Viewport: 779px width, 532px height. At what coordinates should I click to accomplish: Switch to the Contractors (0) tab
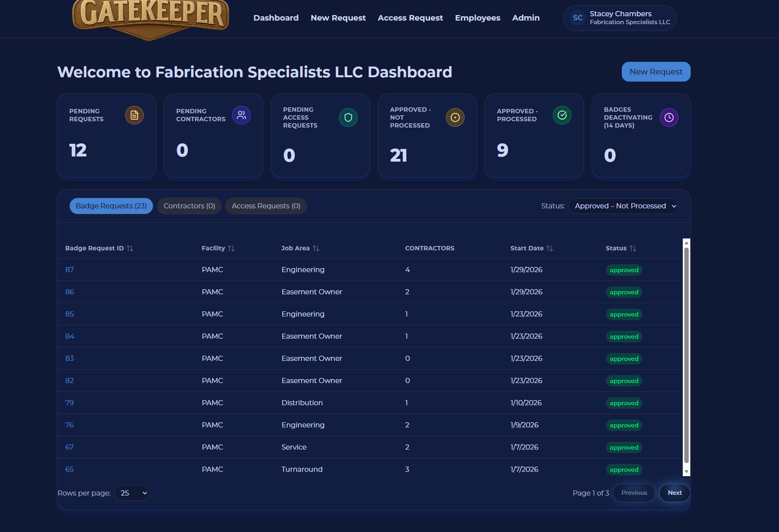point(189,206)
